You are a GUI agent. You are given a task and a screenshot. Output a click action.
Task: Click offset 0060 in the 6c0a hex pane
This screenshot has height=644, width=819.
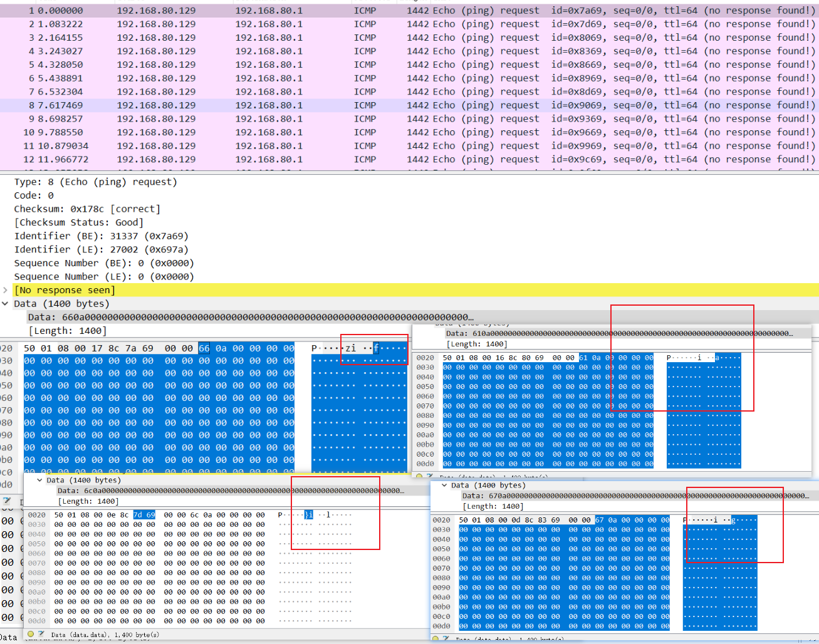coord(36,554)
